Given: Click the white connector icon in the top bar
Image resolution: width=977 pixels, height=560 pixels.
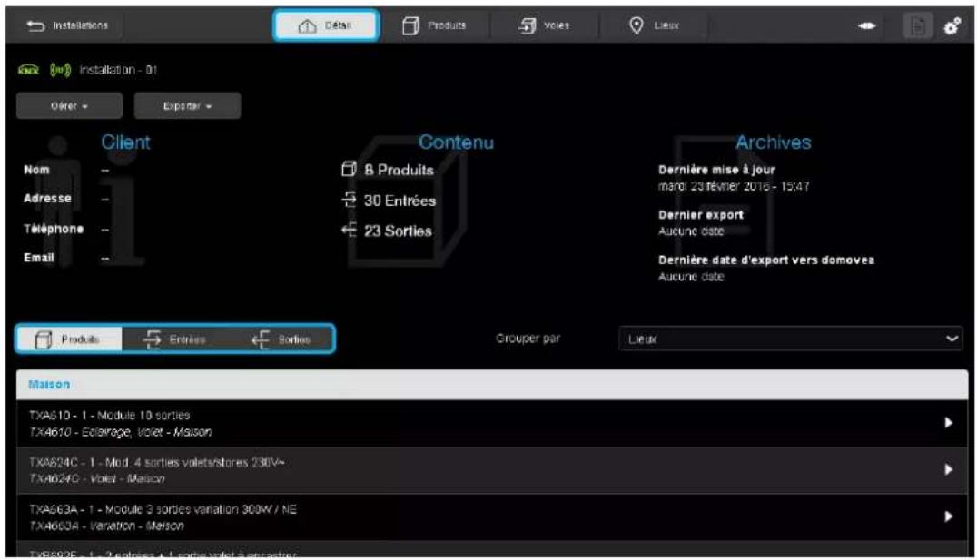Looking at the screenshot, I should (867, 25).
